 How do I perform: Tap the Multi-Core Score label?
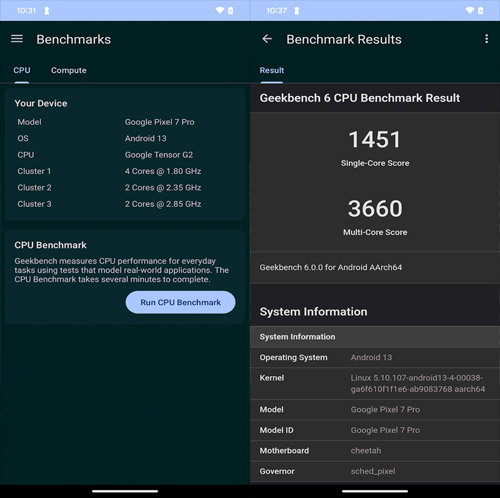point(375,232)
